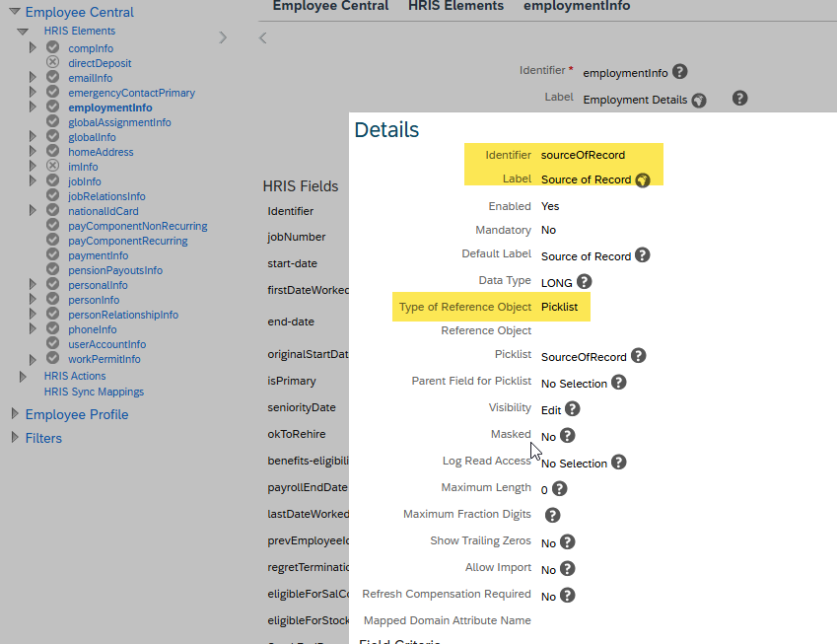The height and width of the screenshot is (644, 837).
Task: Click Employee Central breadcrumb
Action: point(330,6)
